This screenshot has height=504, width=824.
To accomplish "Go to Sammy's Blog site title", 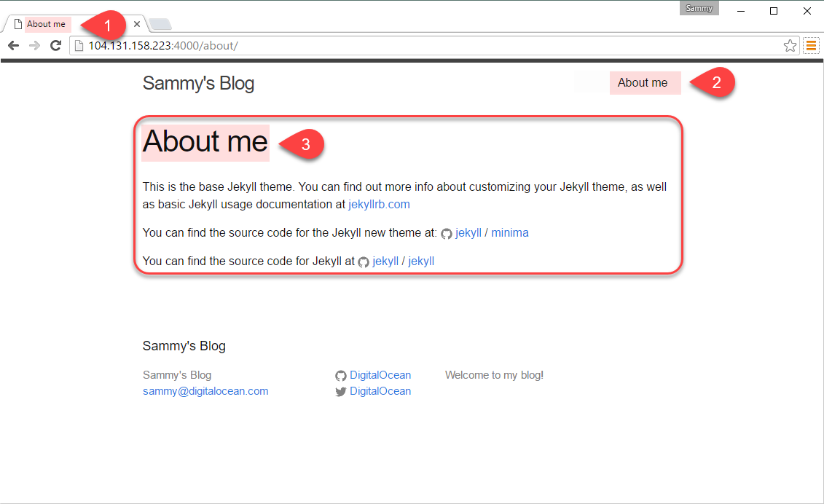I will [x=198, y=83].
